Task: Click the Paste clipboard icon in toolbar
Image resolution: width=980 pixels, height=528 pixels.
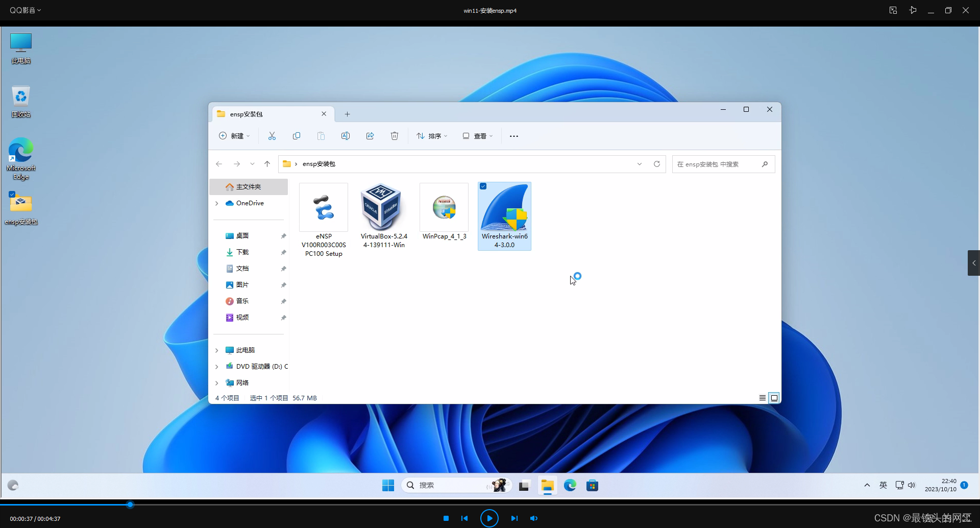Action: pyautogui.click(x=321, y=136)
